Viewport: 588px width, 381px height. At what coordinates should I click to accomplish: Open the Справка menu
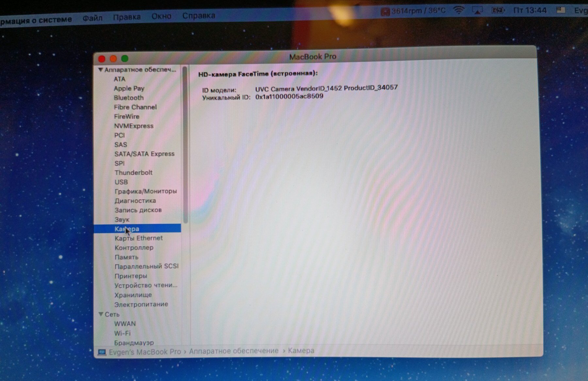click(199, 15)
